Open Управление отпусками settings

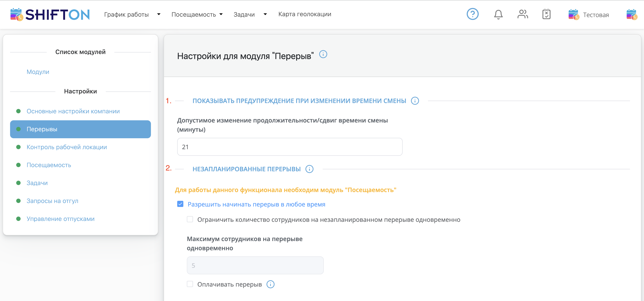60,219
